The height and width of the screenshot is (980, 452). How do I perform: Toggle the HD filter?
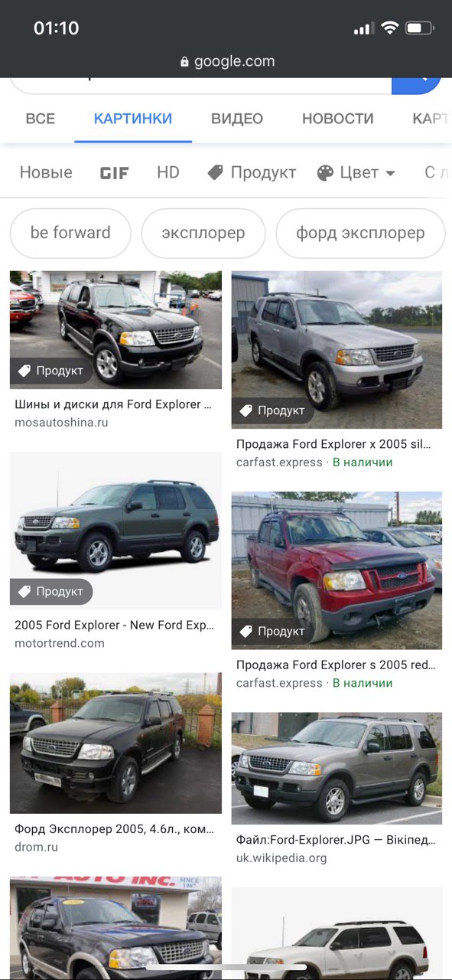168,172
